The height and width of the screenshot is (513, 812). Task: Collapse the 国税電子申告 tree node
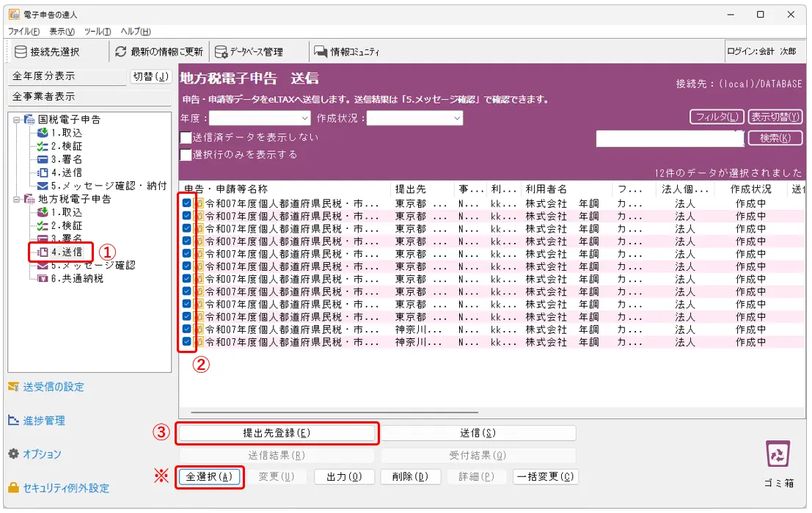tap(16, 120)
